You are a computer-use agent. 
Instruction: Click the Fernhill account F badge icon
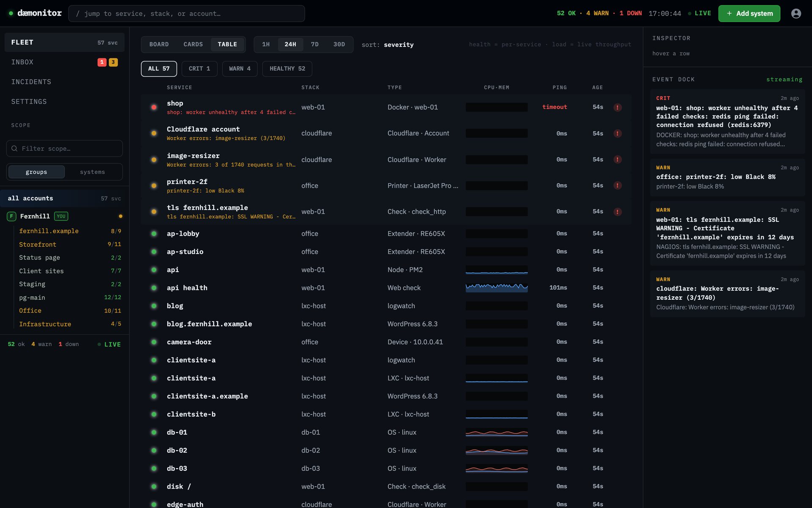(x=11, y=216)
